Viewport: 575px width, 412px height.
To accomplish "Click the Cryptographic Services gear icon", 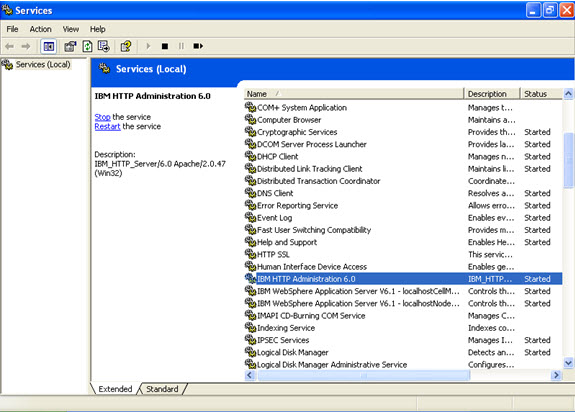I will coord(250,132).
